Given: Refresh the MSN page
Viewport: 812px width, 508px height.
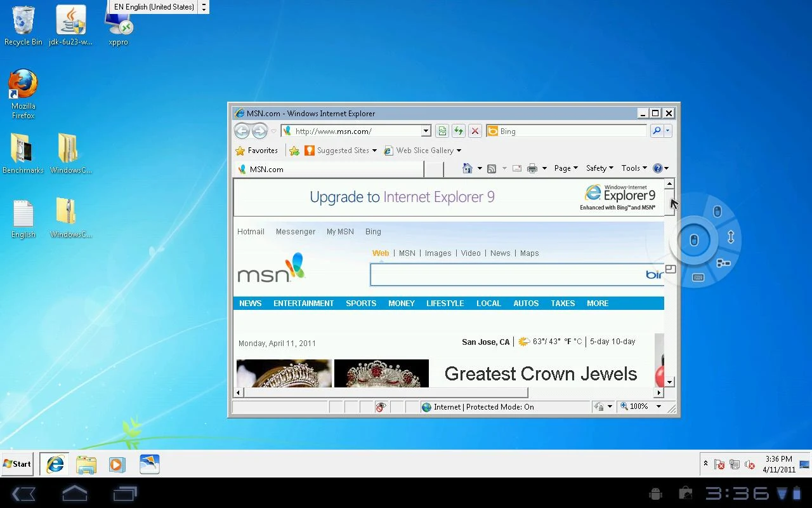Looking at the screenshot, I should (x=458, y=131).
